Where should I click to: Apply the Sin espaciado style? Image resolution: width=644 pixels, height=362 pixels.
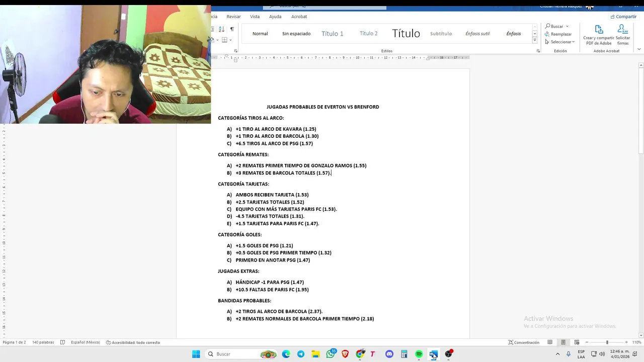tap(296, 34)
